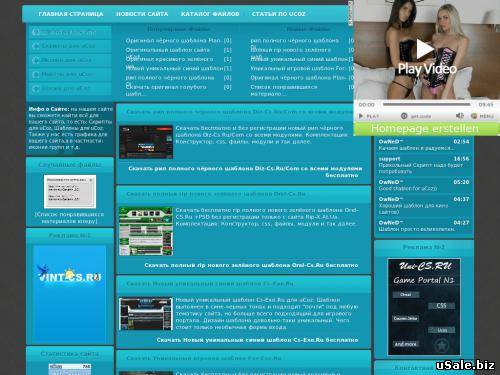The image size is (500, 375).
Task: Open the Uni-CS.RU Game Portal banner
Action: tap(424, 307)
